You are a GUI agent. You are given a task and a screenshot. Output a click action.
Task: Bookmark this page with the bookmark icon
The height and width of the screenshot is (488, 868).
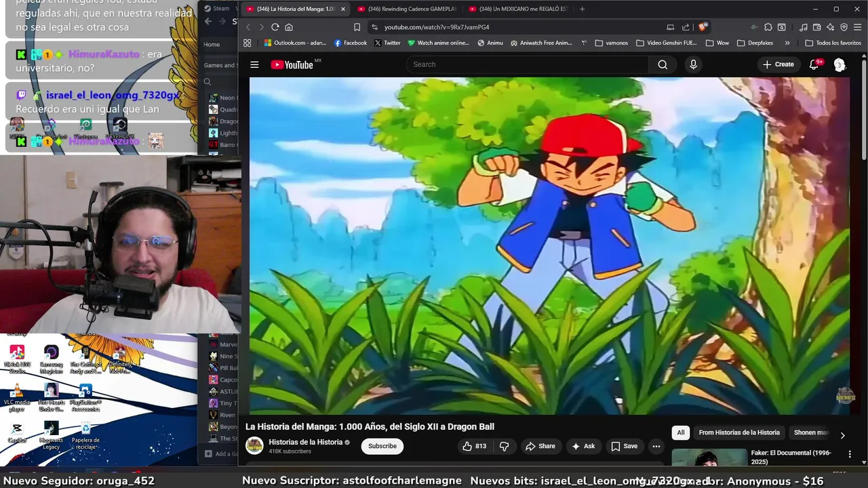click(x=357, y=27)
